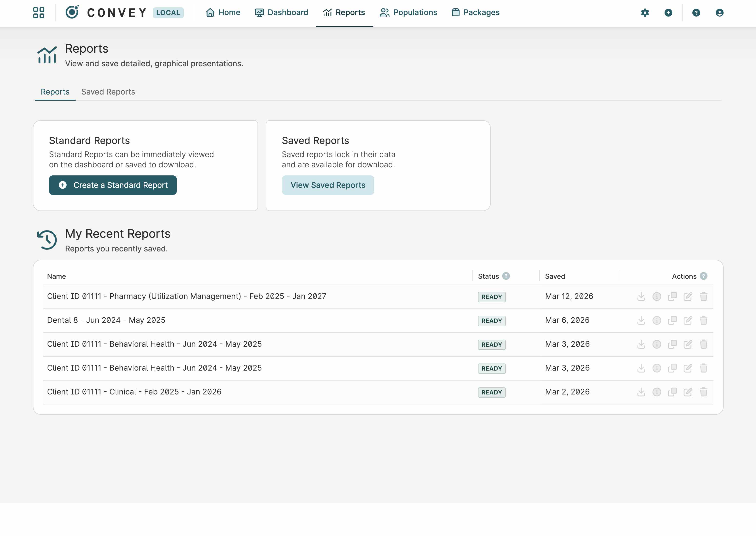Click the plus add icon in the header

click(668, 12)
